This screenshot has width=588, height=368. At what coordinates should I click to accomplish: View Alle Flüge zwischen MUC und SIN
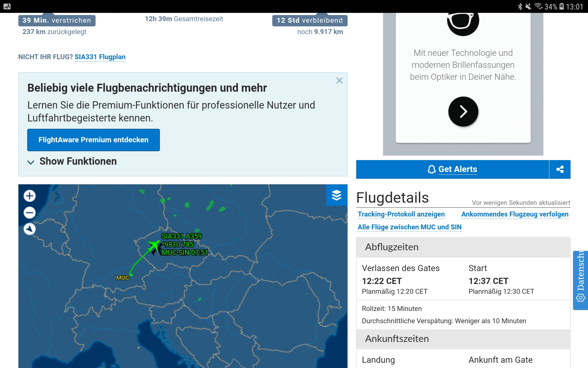click(x=409, y=227)
